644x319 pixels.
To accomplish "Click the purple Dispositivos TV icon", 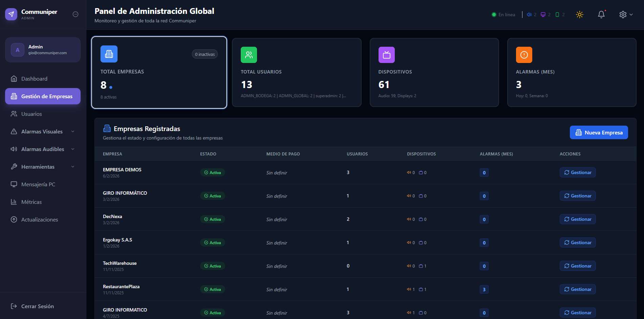I will point(386,55).
